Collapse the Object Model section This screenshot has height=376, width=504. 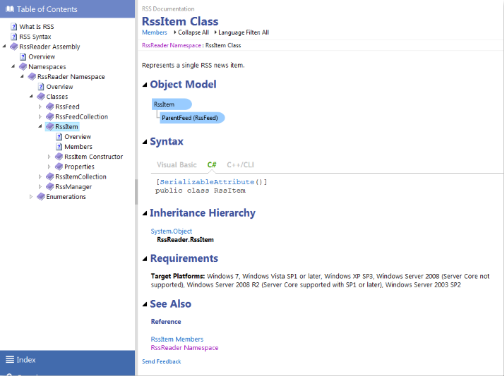coord(145,85)
